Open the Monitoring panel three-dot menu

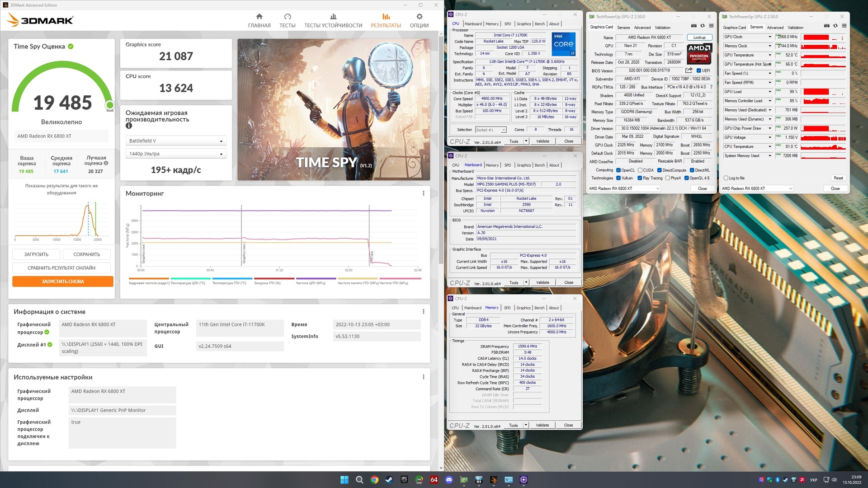point(423,193)
